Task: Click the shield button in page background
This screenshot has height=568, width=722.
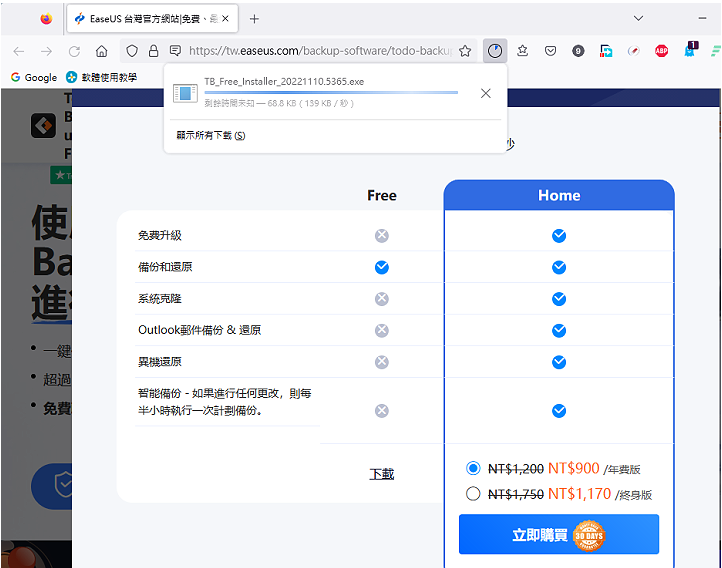Action: pyautogui.click(x=52, y=486)
